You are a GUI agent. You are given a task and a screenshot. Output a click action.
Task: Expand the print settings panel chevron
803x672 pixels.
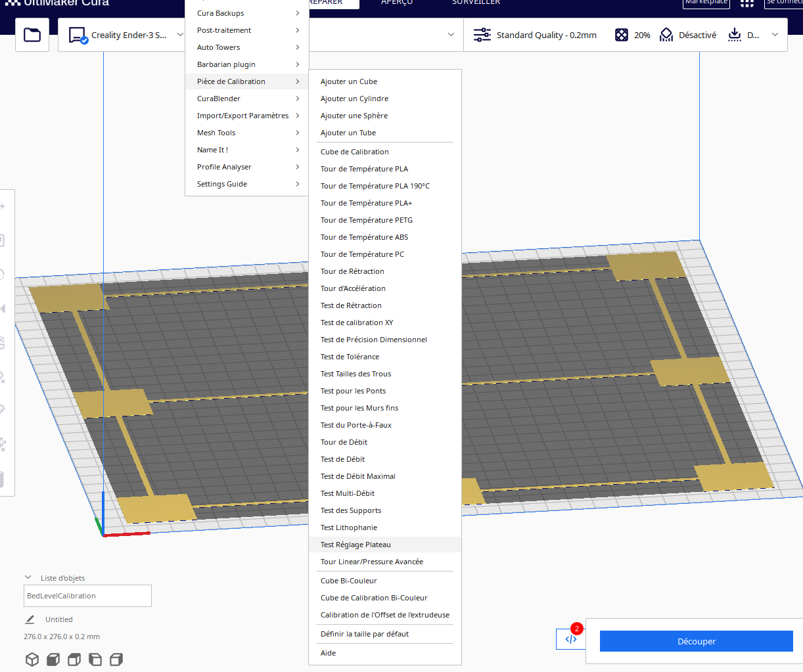(x=775, y=35)
